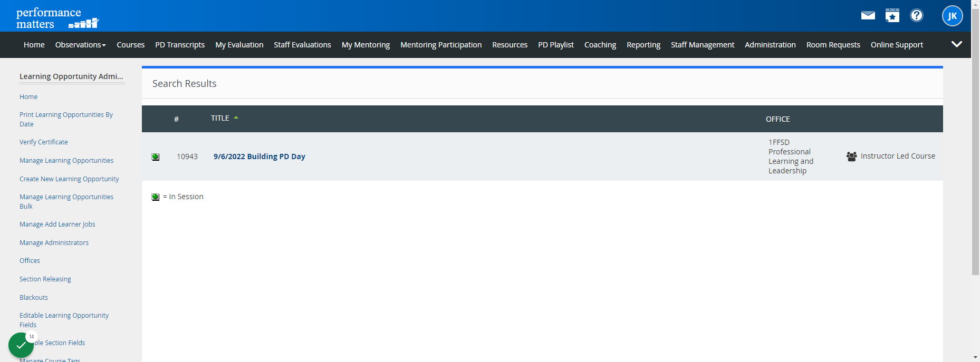Open Staff Management menu item
Viewport: 980px width, 362px height.
(703, 45)
